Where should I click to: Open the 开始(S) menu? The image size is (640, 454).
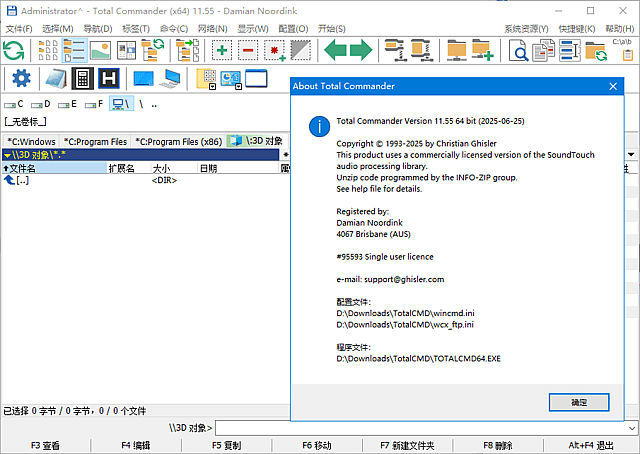click(x=331, y=29)
